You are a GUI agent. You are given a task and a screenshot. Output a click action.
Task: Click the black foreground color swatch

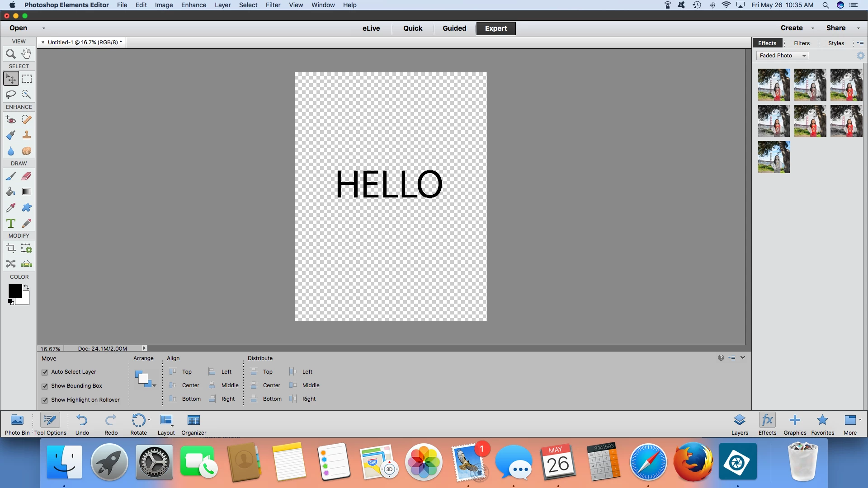pos(14,291)
